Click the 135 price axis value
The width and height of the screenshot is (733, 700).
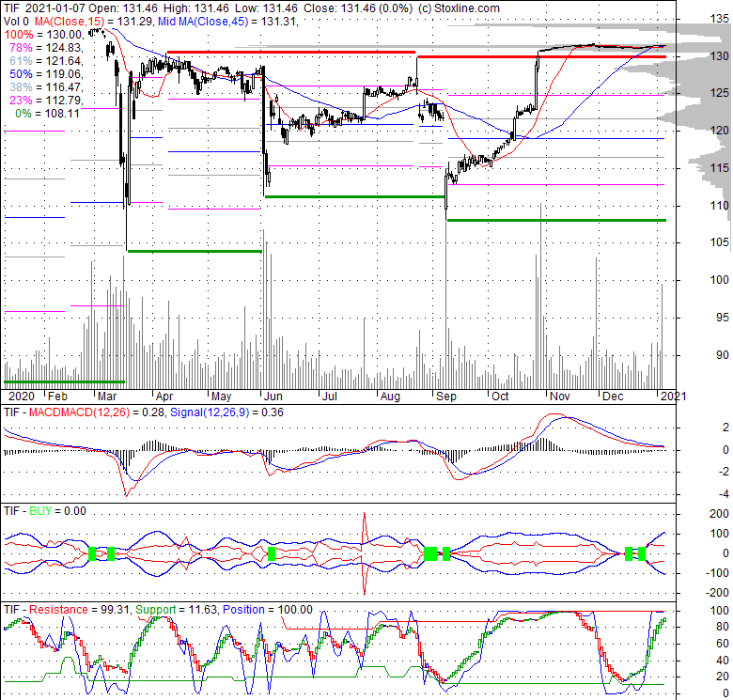720,19
